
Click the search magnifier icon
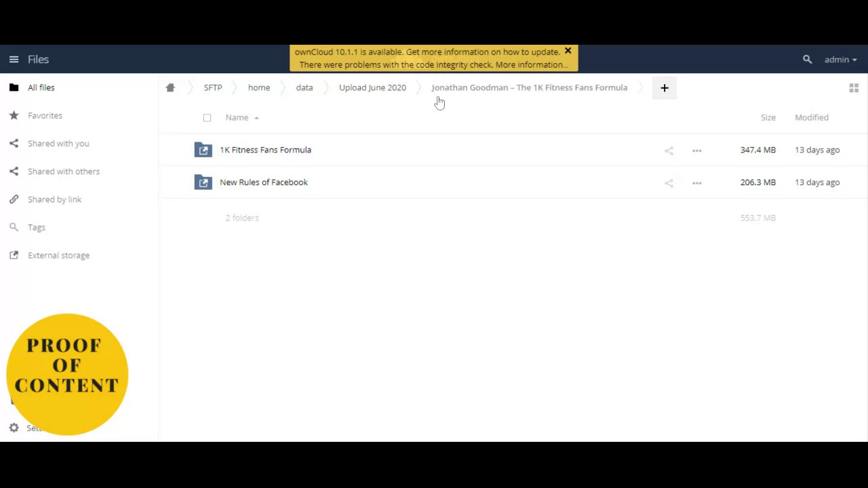[x=807, y=60]
